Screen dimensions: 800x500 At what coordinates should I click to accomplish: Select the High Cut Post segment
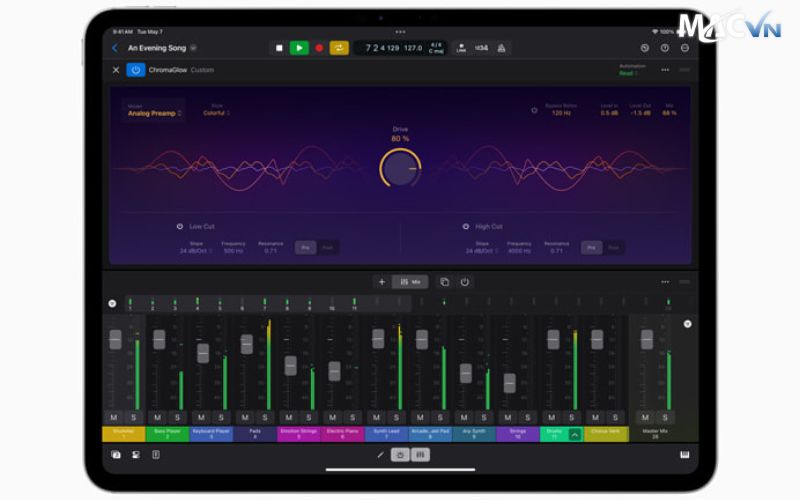[614, 248]
